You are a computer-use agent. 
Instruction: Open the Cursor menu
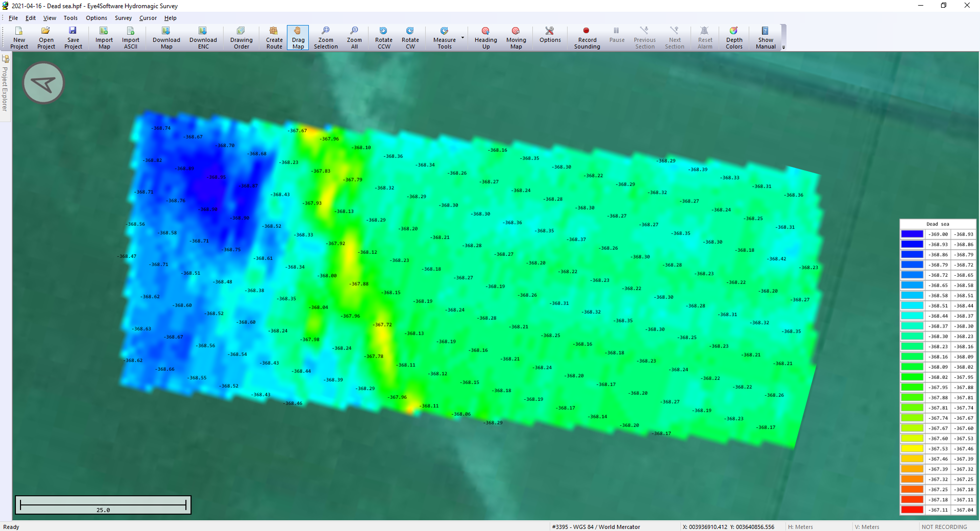pos(148,18)
